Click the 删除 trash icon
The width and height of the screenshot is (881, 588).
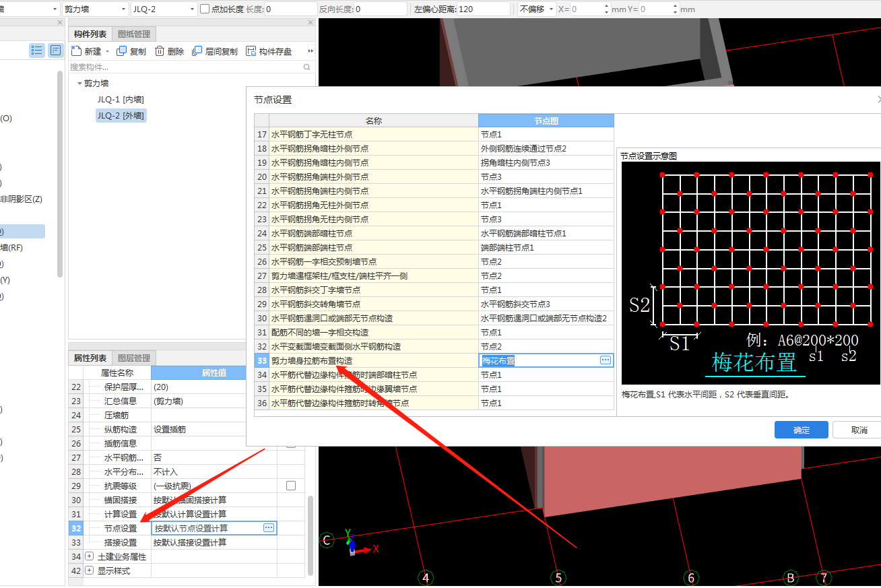click(x=160, y=51)
